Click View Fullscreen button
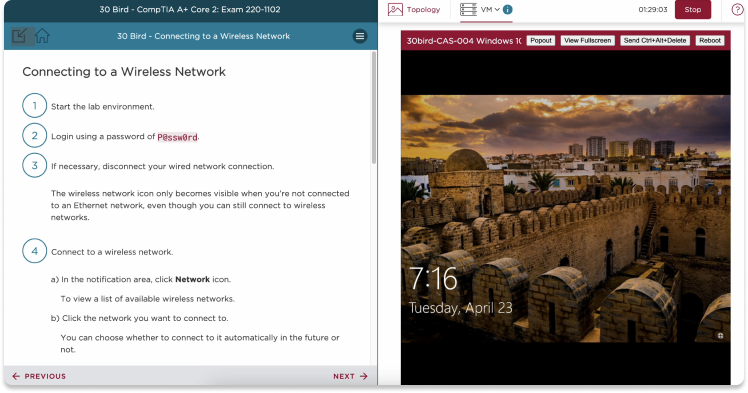Viewport: 748px width, 393px height. coord(587,41)
